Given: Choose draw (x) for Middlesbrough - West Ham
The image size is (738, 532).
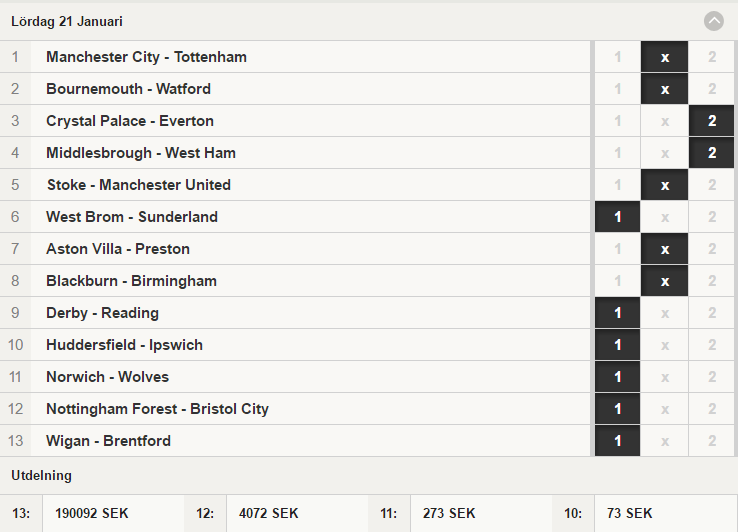Looking at the screenshot, I should (x=665, y=153).
